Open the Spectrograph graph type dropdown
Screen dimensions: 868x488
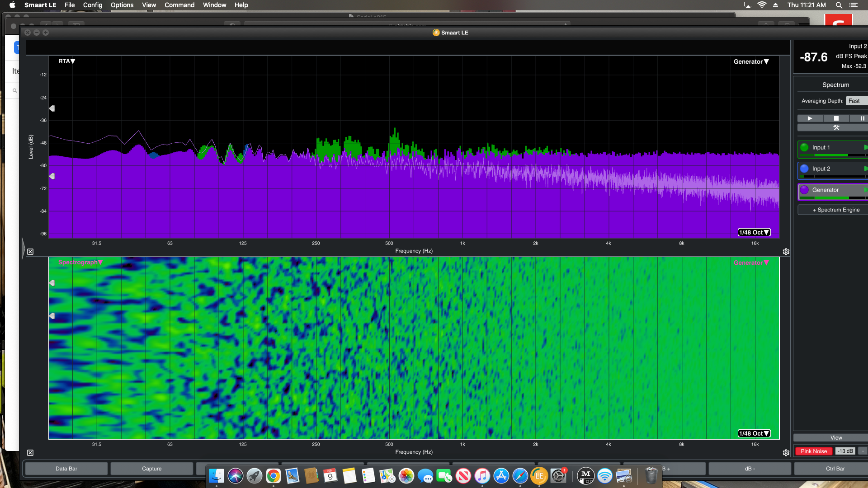[x=80, y=262]
